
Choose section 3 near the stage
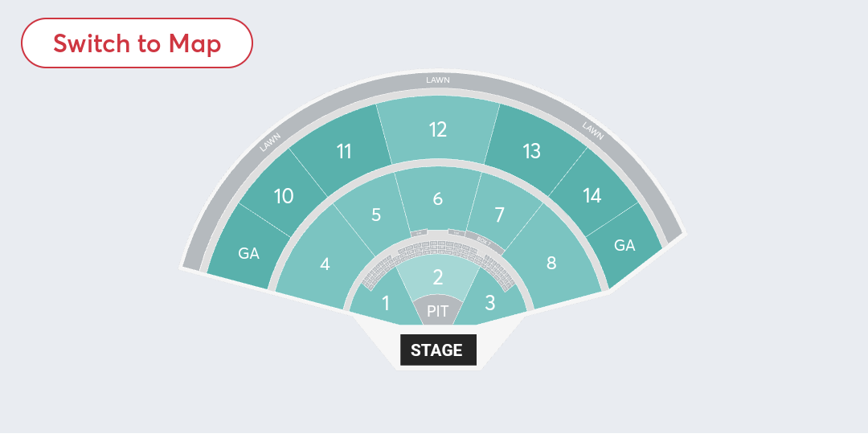(x=490, y=304)
